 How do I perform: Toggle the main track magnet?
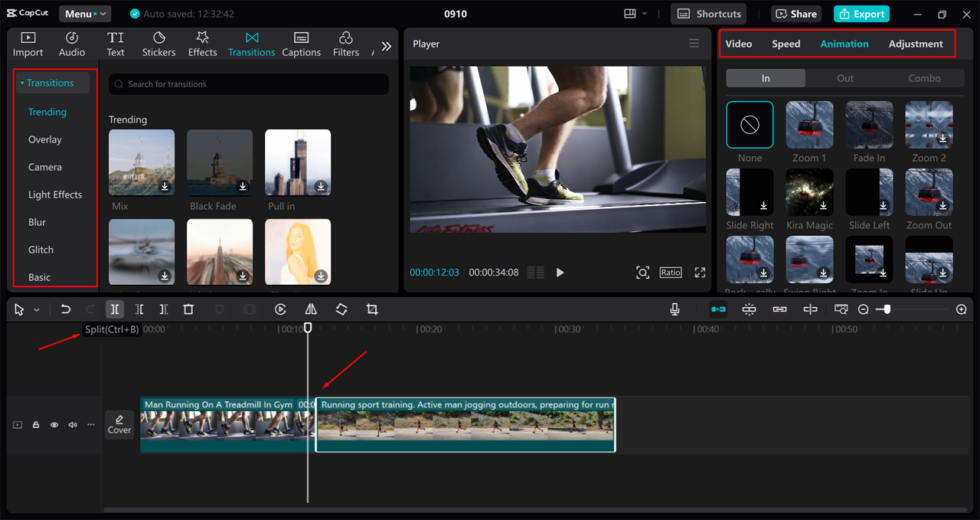tap(718, 309)
